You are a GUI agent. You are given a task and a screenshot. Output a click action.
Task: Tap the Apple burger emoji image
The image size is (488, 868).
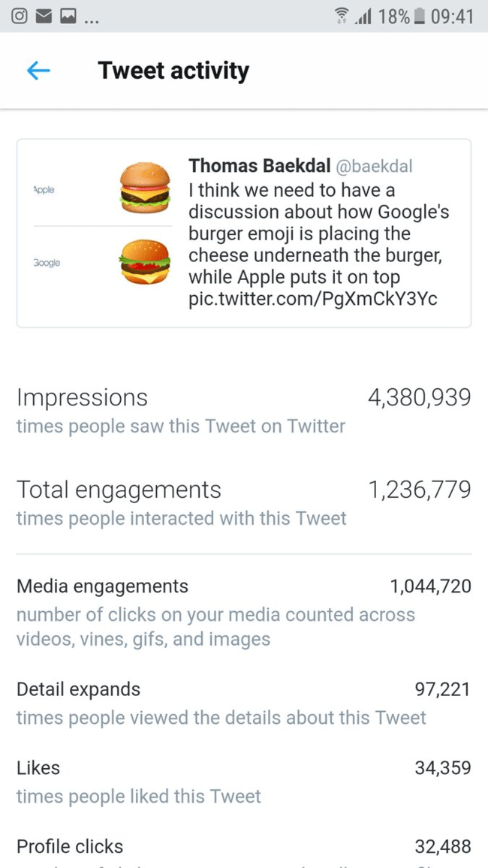pos(145,186)
